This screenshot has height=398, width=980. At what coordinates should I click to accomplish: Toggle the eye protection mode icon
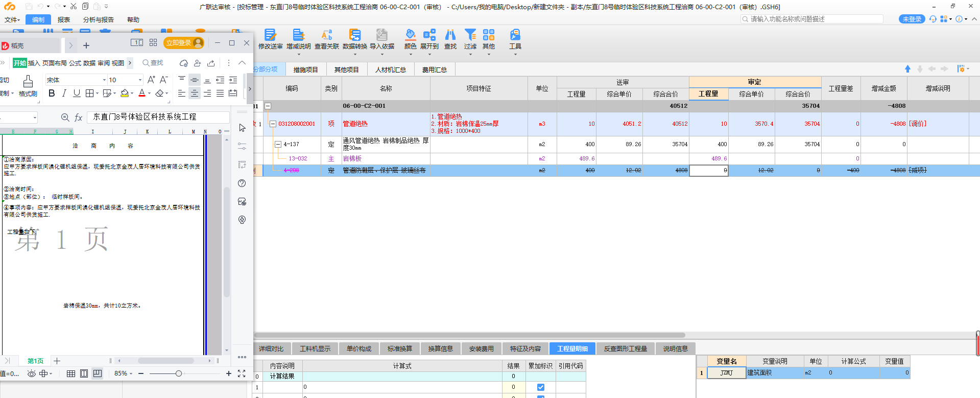click(32, 373)
